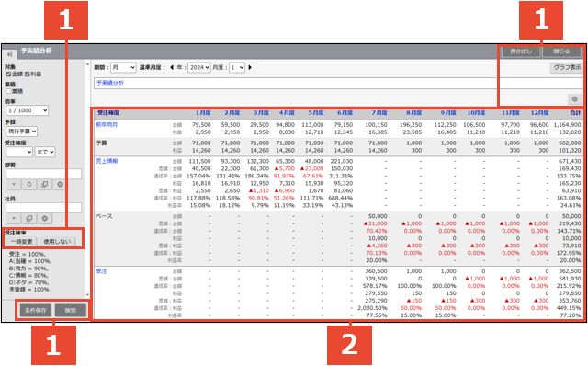Click the 部署 text input field

43,174
